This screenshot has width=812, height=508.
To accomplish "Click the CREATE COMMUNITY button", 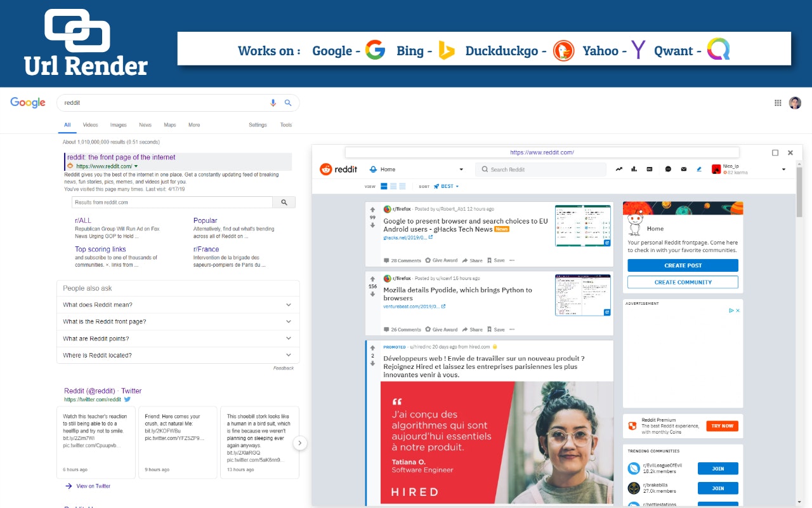I will point(683,282).
